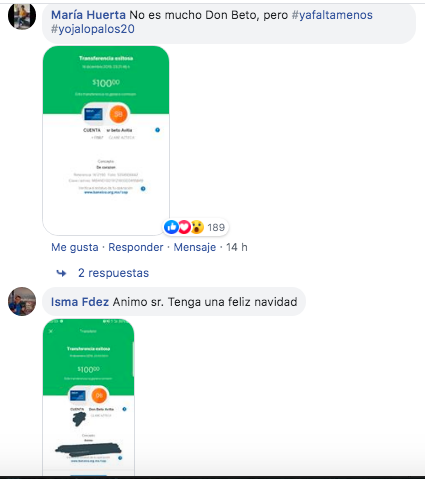This screenshot has height=479, width=425.
Task: Click Responder under María Huerta's comment
Action: (x=136, y=247)
